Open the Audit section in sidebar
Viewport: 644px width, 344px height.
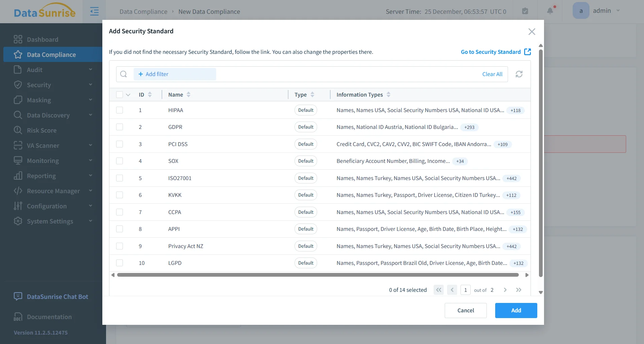[x=34, y=70]
